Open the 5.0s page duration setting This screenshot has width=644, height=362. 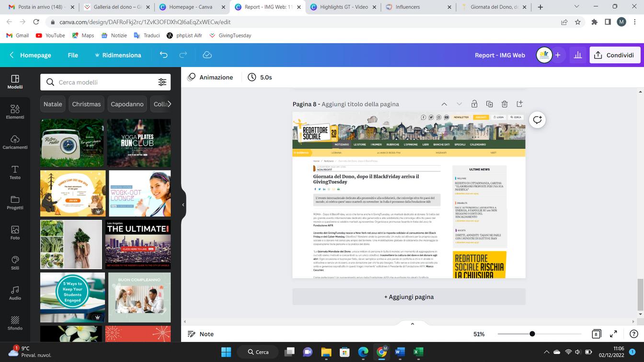point(260,77)
